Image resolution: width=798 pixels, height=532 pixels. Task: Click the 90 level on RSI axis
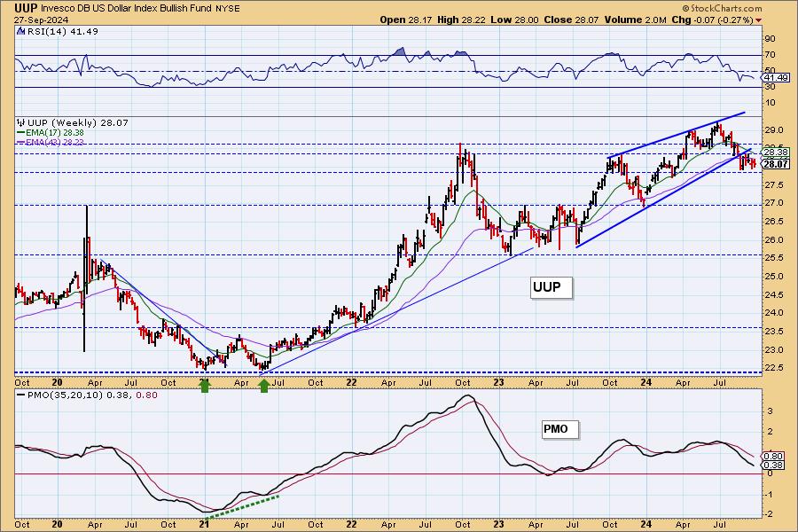tap(770, 39)
